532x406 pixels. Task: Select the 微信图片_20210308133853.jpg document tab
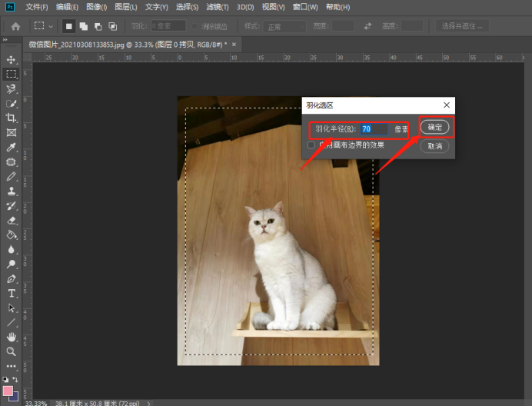128,45
